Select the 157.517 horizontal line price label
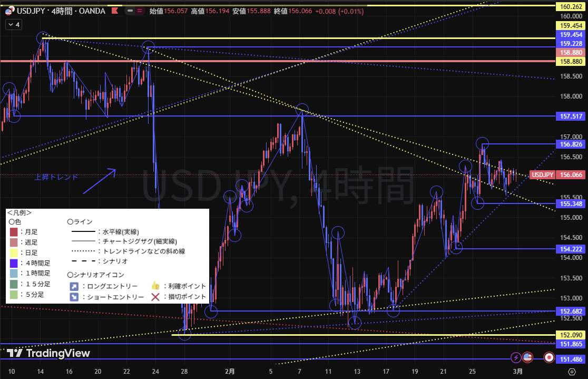Viewport: 588px width, 379px height. tap(572, 116)
